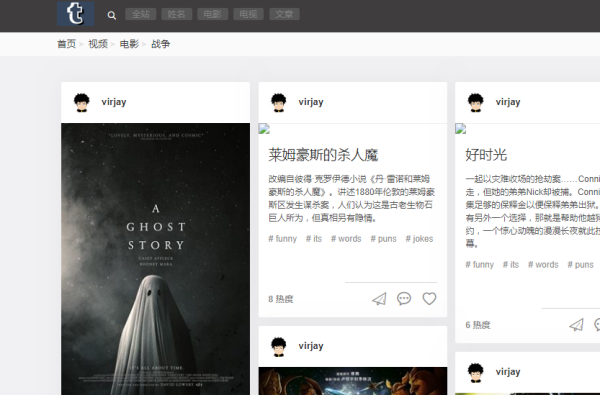
Task: Click #words tag on 好时光 card
Action: [x=543, y=265]
